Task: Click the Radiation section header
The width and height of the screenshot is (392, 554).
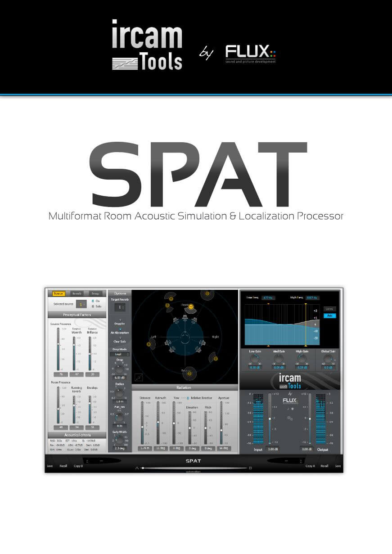Action: [185, 387]
